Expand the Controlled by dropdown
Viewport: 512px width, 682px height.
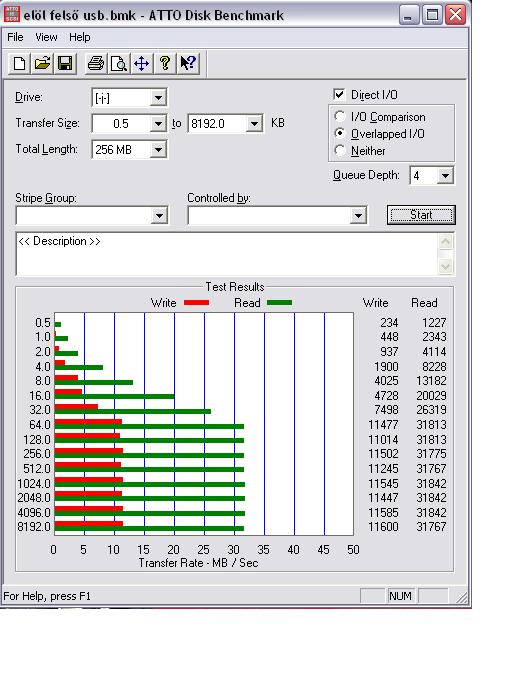tap(358, 215)
